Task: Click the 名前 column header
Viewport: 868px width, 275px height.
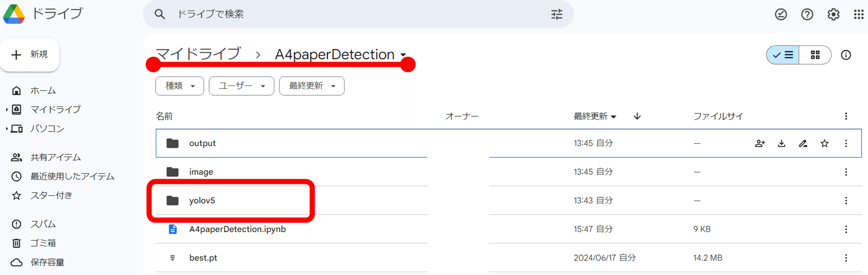Action: coord(164,116)
